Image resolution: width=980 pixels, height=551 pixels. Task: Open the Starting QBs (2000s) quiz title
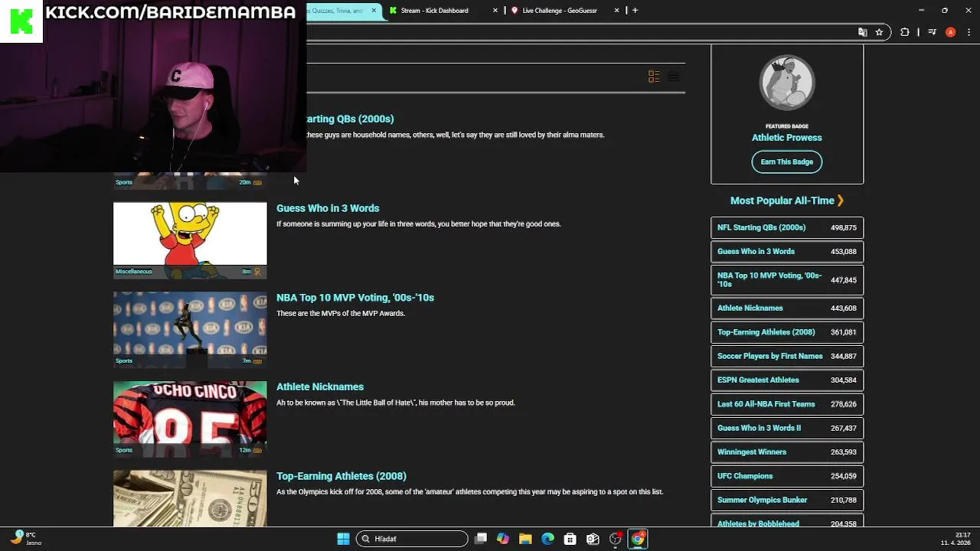(350, 119)
